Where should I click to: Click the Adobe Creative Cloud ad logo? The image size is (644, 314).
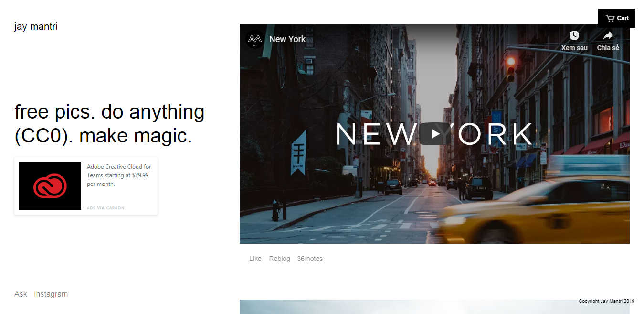(50, 186)
